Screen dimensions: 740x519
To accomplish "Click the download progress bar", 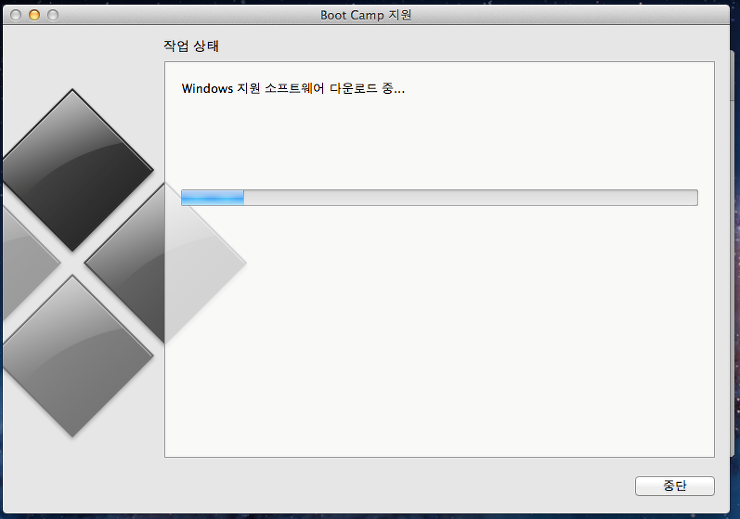I will point(439,197).
